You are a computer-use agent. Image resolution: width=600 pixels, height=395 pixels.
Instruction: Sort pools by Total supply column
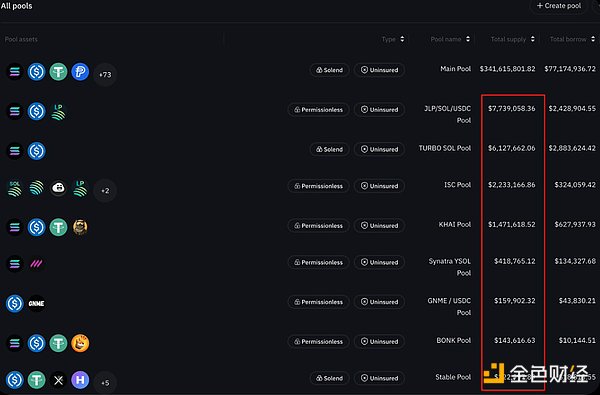[513, 39]
